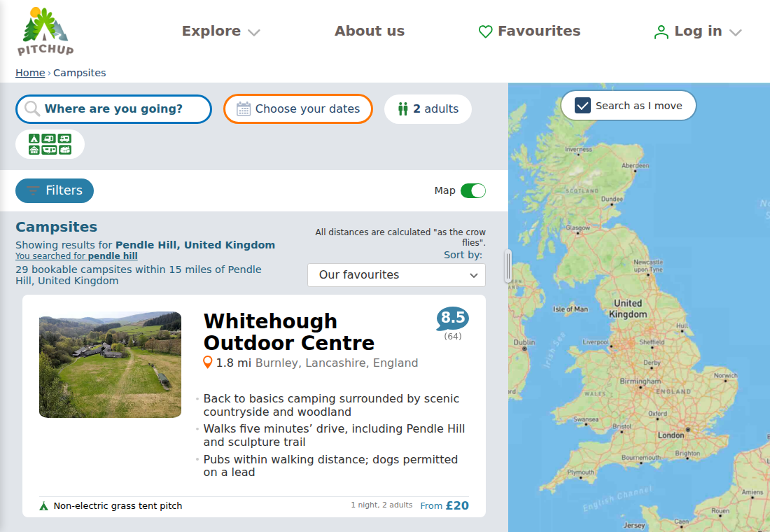Uncheck the Search as I move checkbox

[582, 106]
